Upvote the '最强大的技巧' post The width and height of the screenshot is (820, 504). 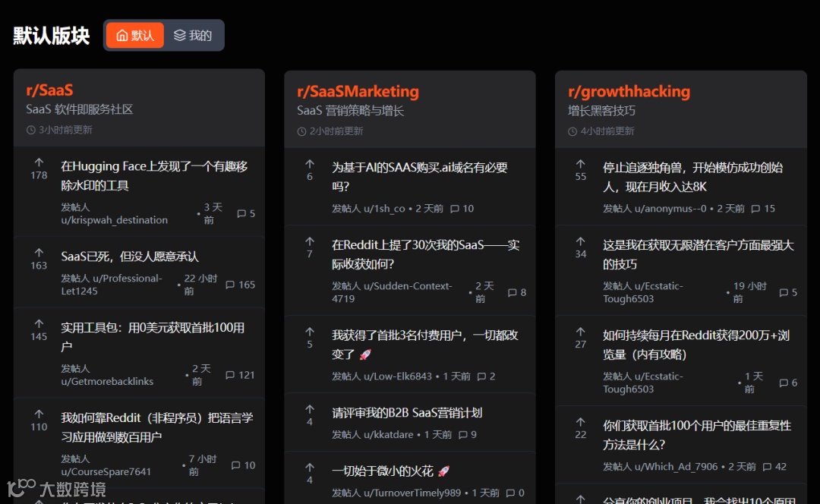click(x=581, y=241)
